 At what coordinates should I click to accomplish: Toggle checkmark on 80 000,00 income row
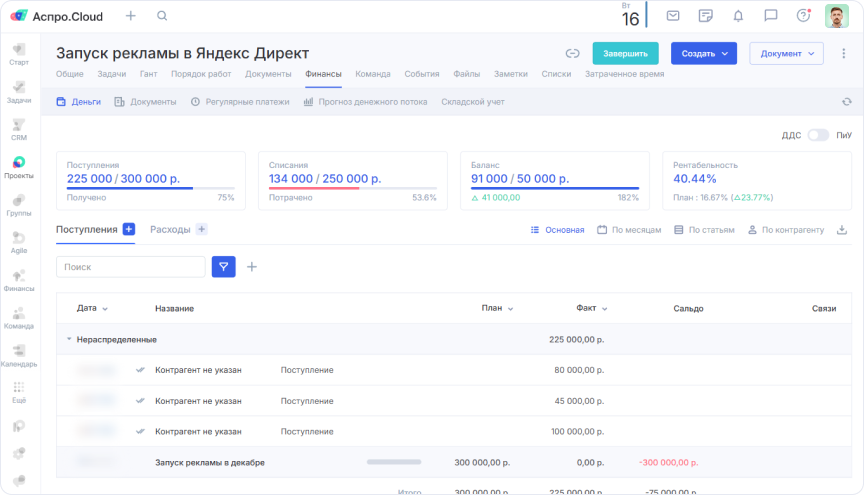coord(140,370)
